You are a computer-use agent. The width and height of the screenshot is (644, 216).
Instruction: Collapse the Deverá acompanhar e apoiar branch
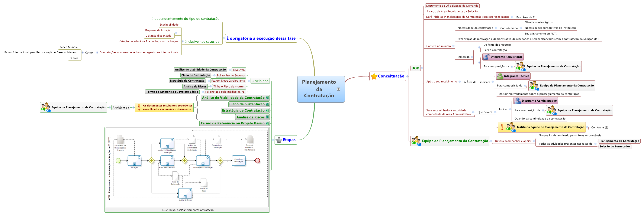(x=534, y=141)
